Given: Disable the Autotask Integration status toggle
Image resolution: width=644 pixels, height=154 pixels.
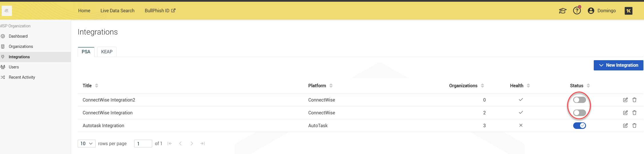Looking at the screenshot, I should (x=579, y=125).
